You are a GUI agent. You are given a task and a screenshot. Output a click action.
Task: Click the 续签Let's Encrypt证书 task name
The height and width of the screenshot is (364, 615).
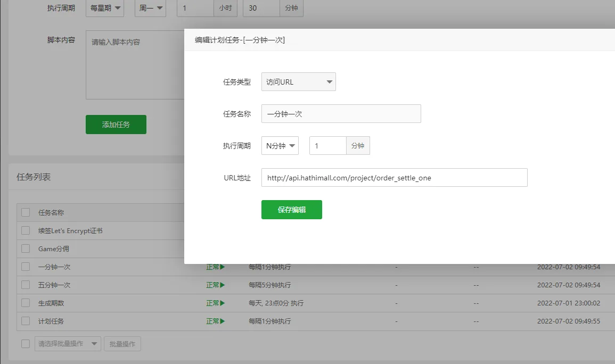point(70,231)
